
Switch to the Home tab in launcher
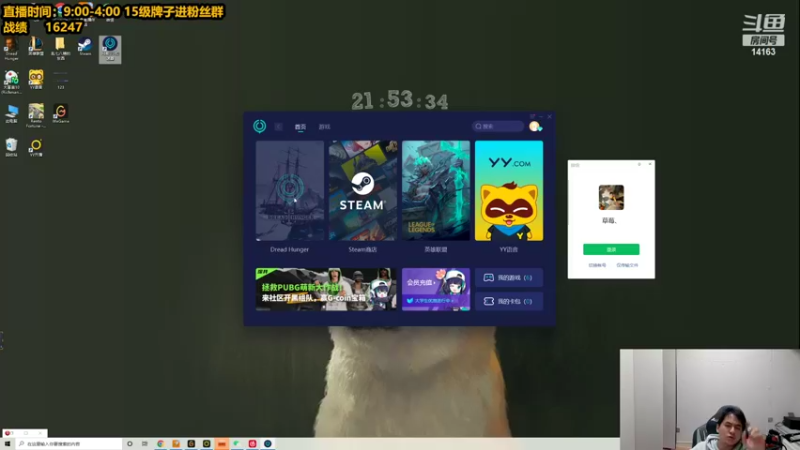[x=300, y=127]
